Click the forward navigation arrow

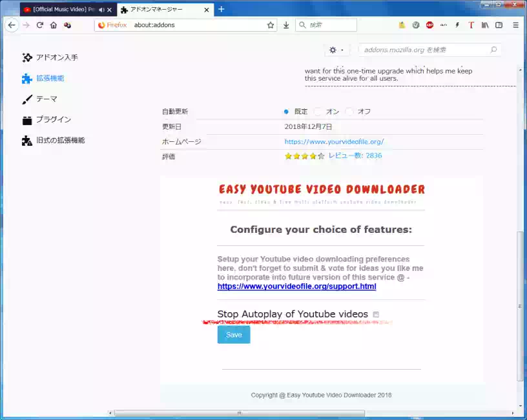pyautogui.click(x=26, y=25)
